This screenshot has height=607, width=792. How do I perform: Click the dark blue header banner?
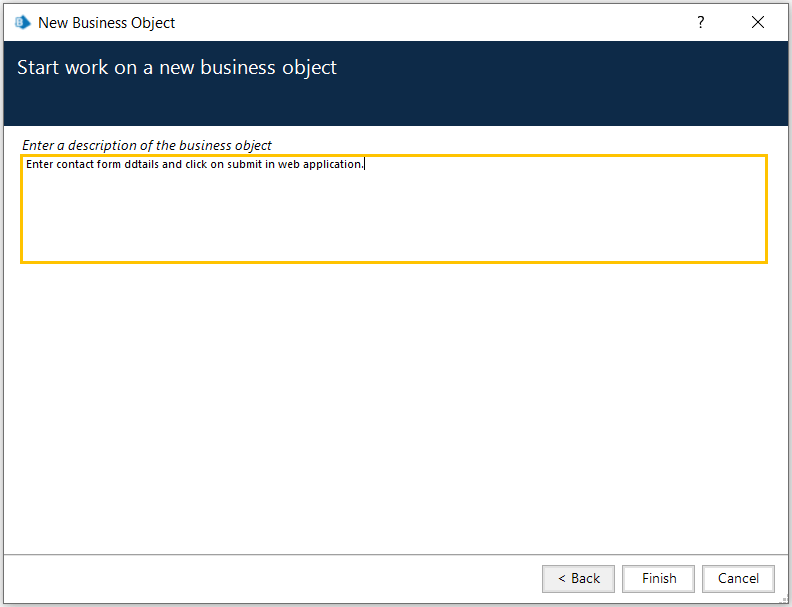(x=396, y=83)
